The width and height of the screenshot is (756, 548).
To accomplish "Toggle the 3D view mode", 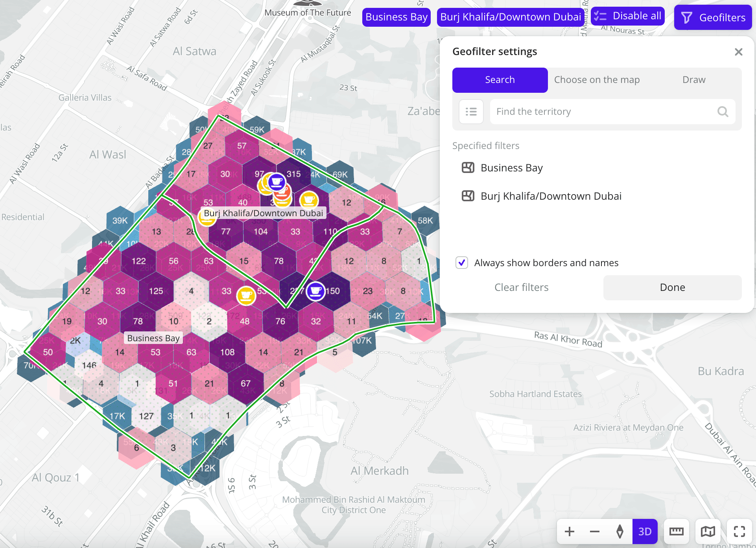I will [x=645, y=532].
